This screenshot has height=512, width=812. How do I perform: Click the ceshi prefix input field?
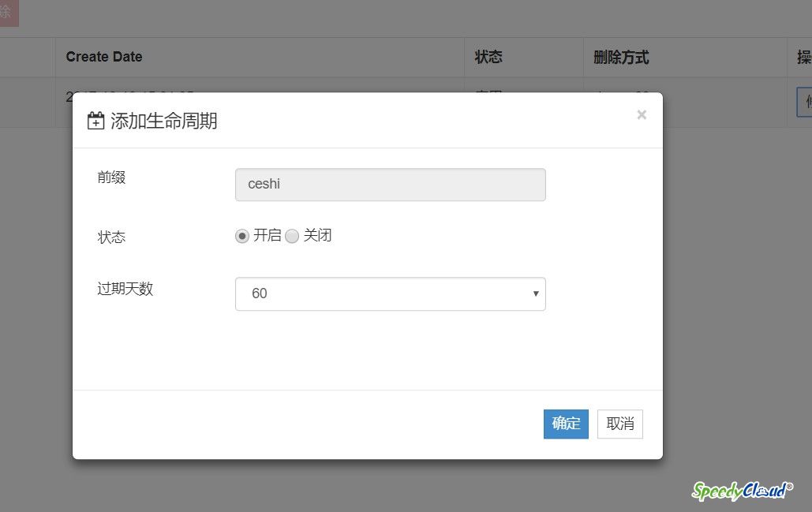[x=390, y=185]
